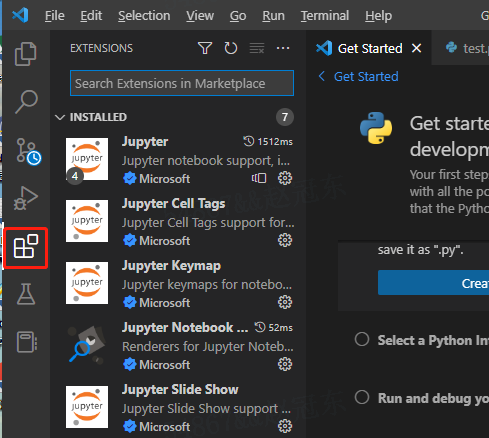The width and height of the screenshot is (489, 438).
Task: Open the Run menu
Action: 273,16
